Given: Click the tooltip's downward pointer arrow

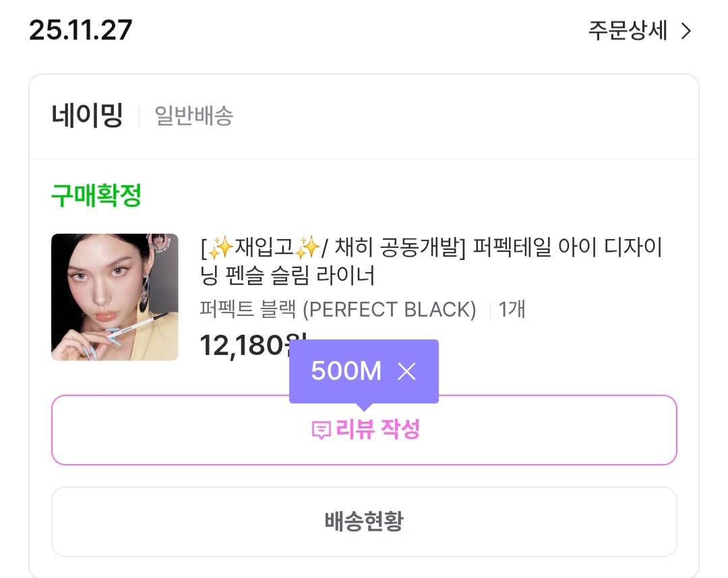Looking at the screenshot, I should 364,407.
